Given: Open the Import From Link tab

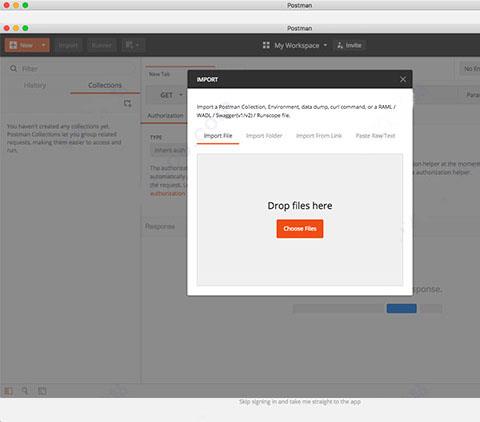Looking at the screenshot, I should (319, 136).
